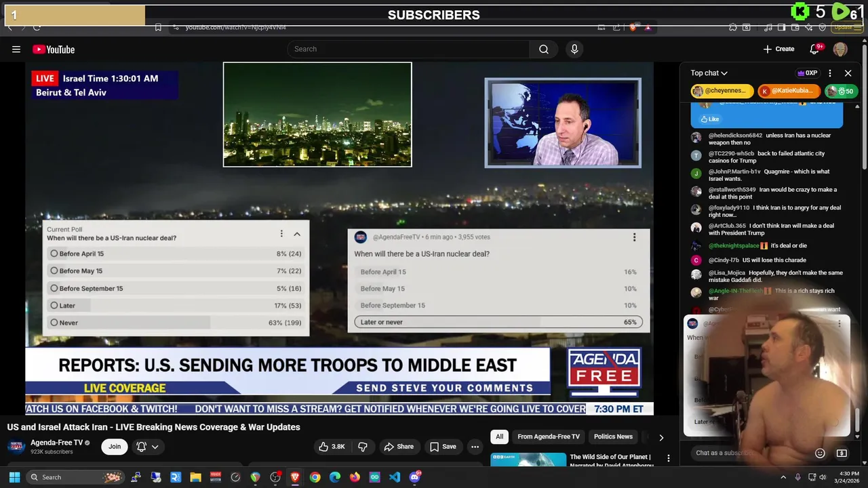Select the Politics News chip
868x488 pixels.
[613, 436]
